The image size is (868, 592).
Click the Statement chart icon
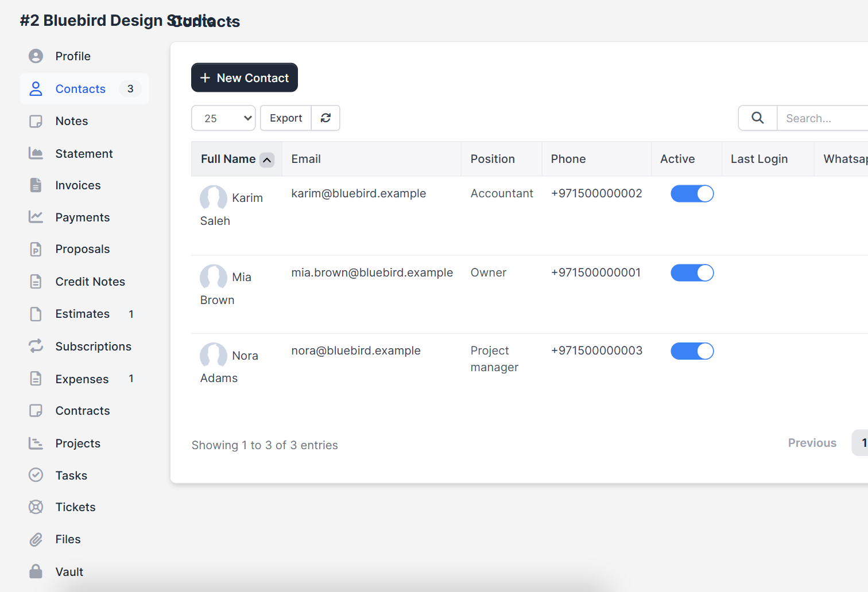[x=36, y=153]
